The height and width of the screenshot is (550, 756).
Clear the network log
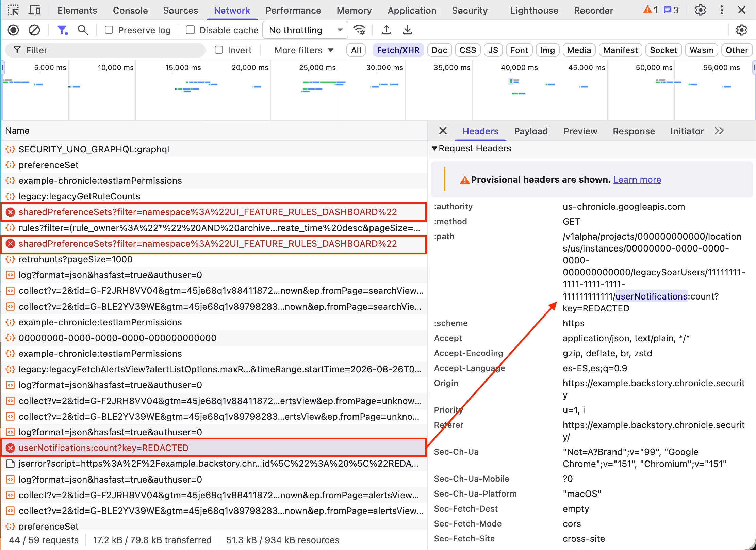click(x=34, y=30)
